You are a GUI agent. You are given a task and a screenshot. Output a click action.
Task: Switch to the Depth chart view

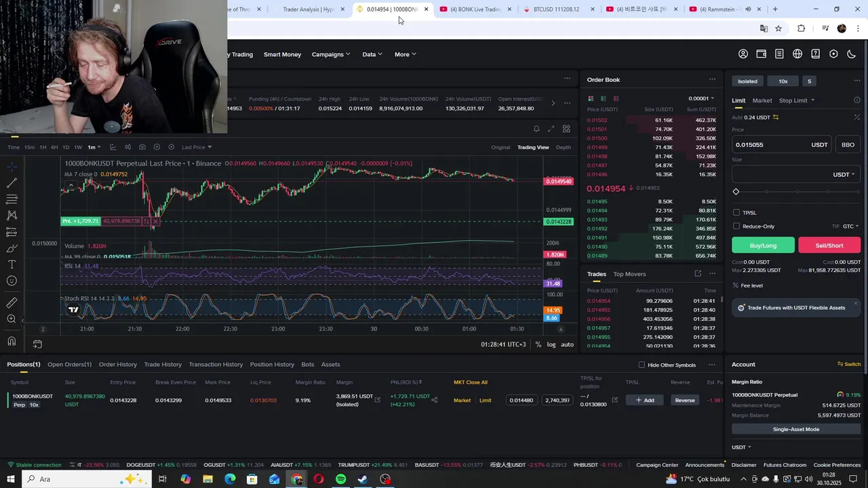tap(564, 147)
